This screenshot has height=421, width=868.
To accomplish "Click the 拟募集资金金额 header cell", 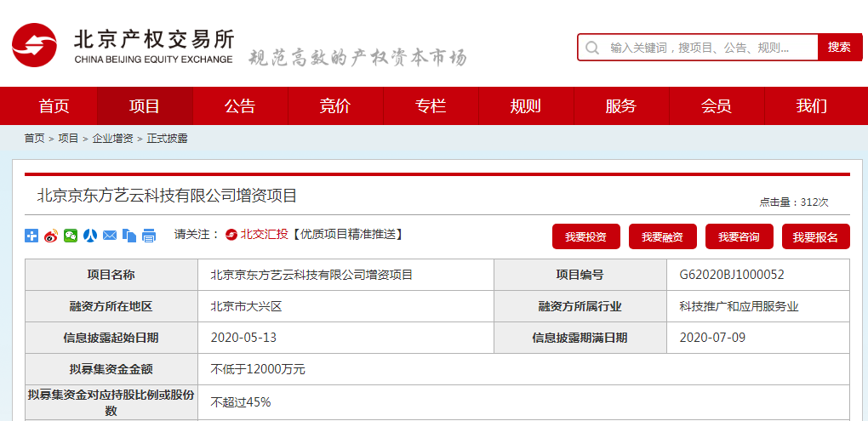I will (111, 369).
